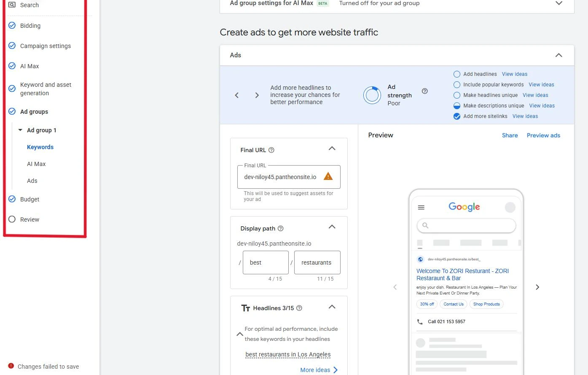The image size is (588, 375).
Task: Expand Ad group settings for AI Max
Action: [x=558, y=3]
